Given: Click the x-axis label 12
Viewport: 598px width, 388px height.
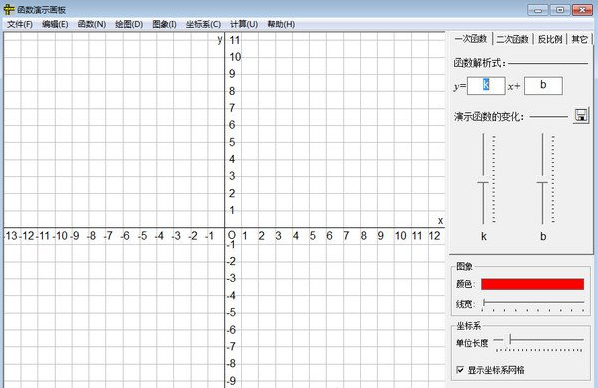Looking at the screenshot, I should pyautogui.click(x=434, y=236).
